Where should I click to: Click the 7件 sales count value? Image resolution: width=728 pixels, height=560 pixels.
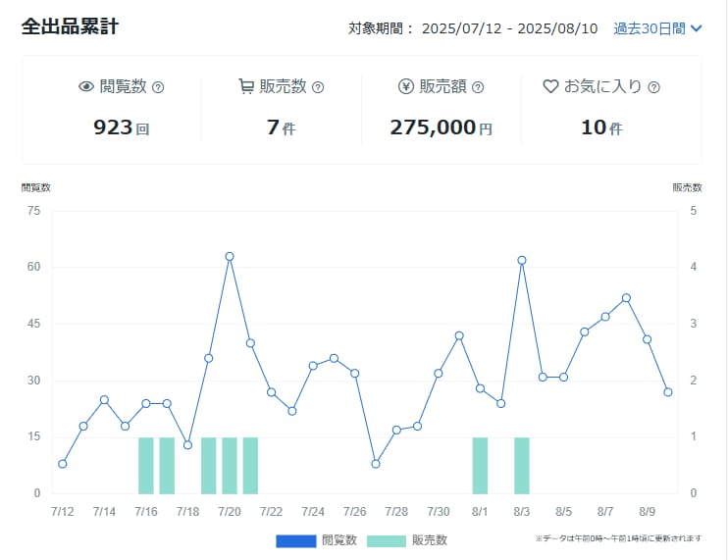pos(281,127)
